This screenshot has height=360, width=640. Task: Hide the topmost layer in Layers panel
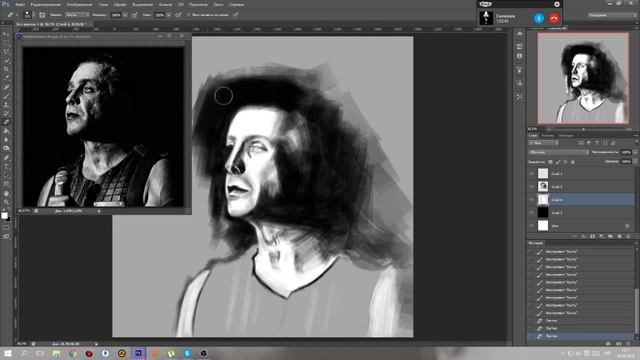click(x=531, y=173)
